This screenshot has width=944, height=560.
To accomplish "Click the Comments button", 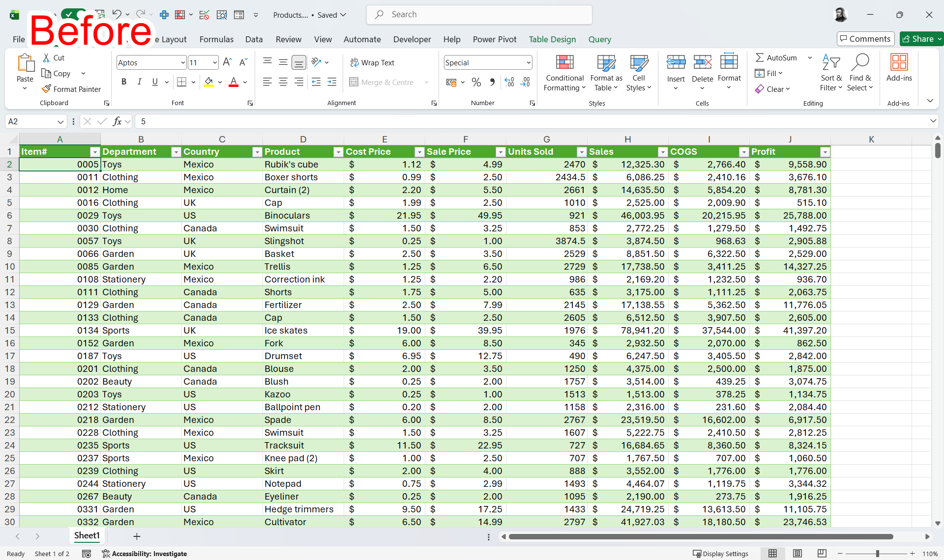I will (865, 39).
